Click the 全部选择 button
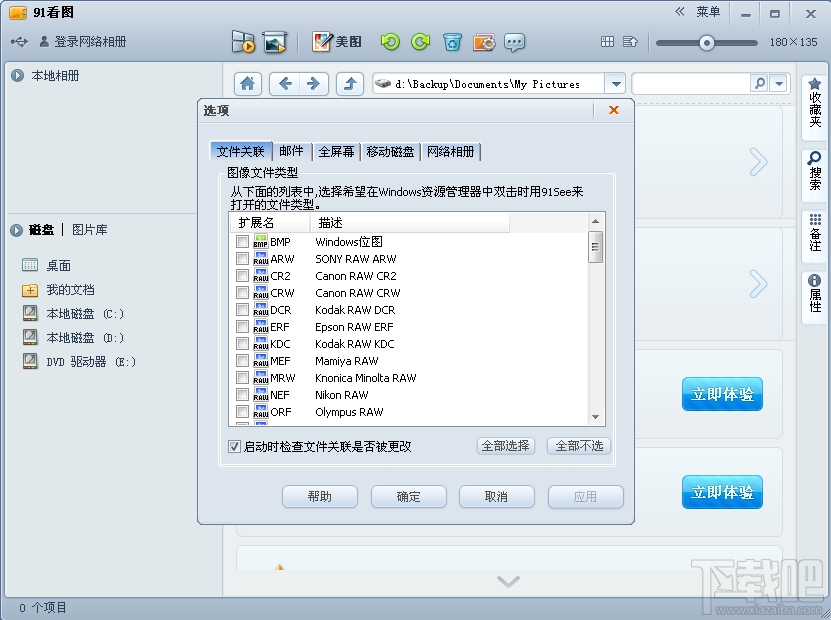This screenshot has width=831, height=620. (506, 446)
